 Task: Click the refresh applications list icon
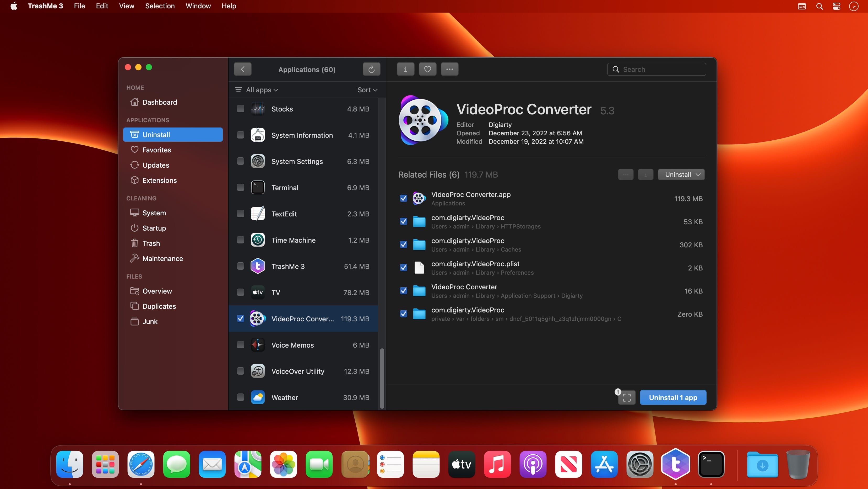click(371, 70)
